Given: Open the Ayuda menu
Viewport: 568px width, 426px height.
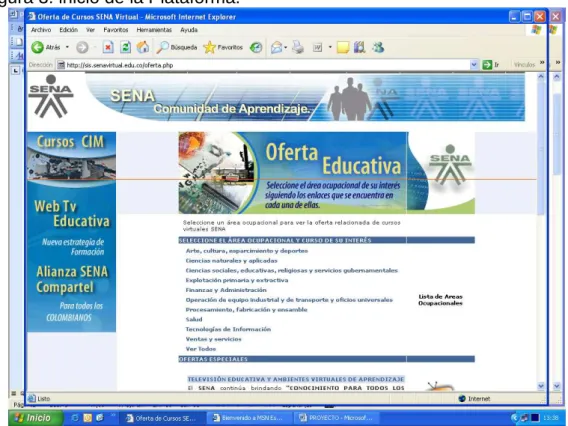Looking at the screenshot, I should click(189, 30).
